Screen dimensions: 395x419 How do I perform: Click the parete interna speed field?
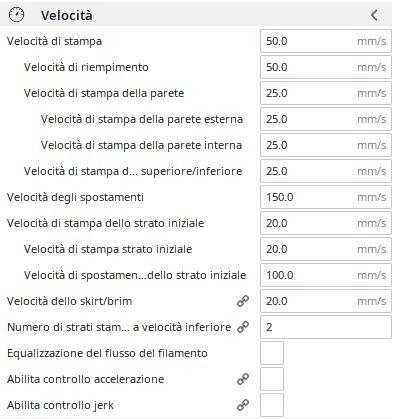(x=326, y=145)
